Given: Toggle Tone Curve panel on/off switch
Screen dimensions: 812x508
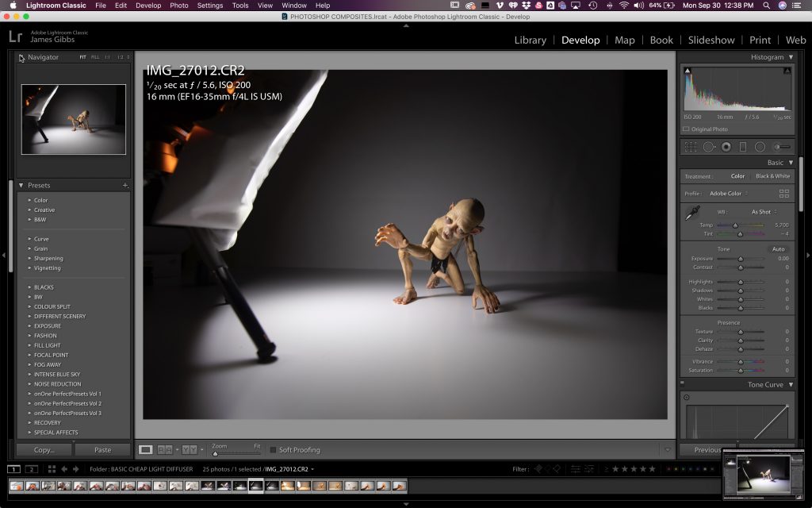Looking at the screenshot, I should click(682, 383).
